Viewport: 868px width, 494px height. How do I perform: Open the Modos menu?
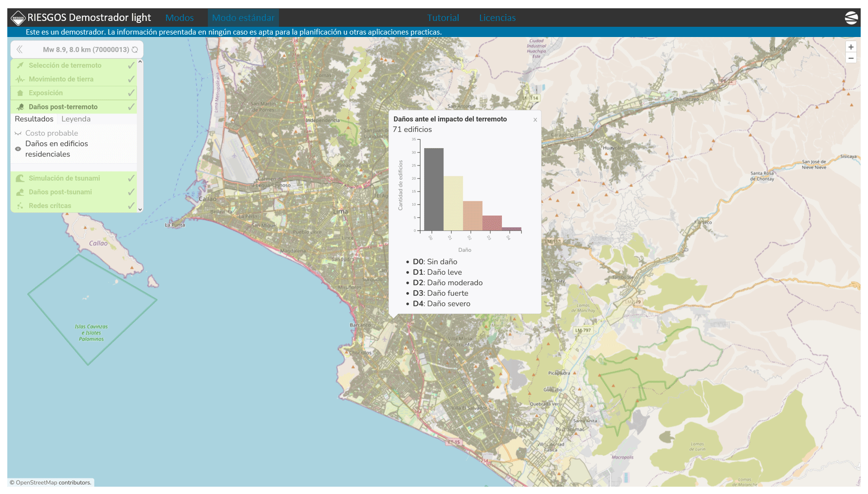tap(179, 18)
